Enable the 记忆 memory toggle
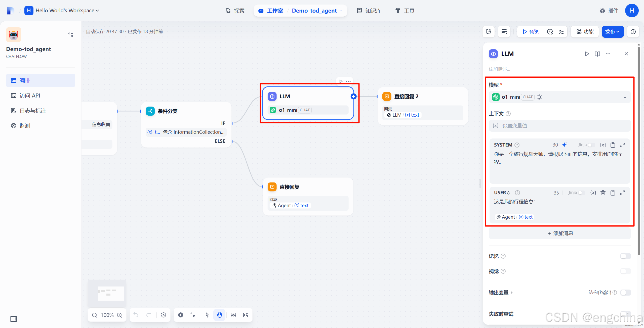This screenshot has height=328, width=644. [625, 256]
